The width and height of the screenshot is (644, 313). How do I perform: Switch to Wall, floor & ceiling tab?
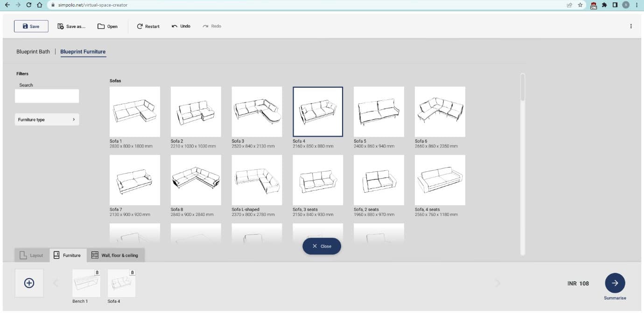[115, 255]
